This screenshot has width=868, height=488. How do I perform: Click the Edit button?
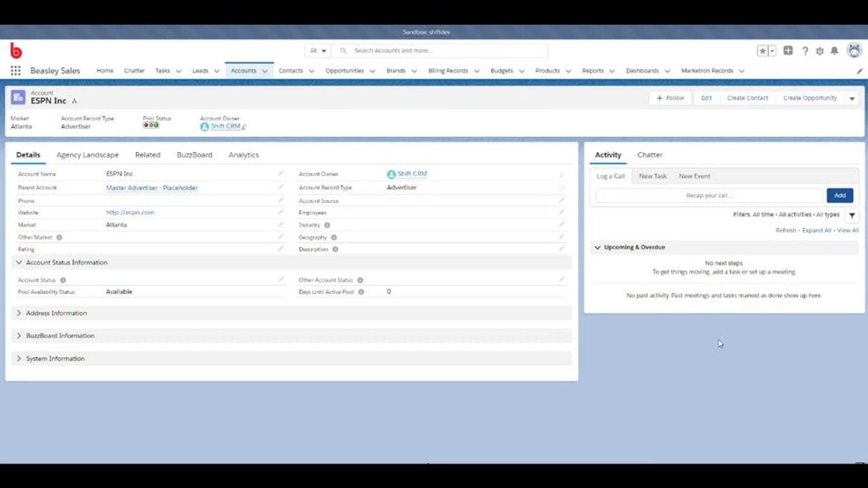706,98
